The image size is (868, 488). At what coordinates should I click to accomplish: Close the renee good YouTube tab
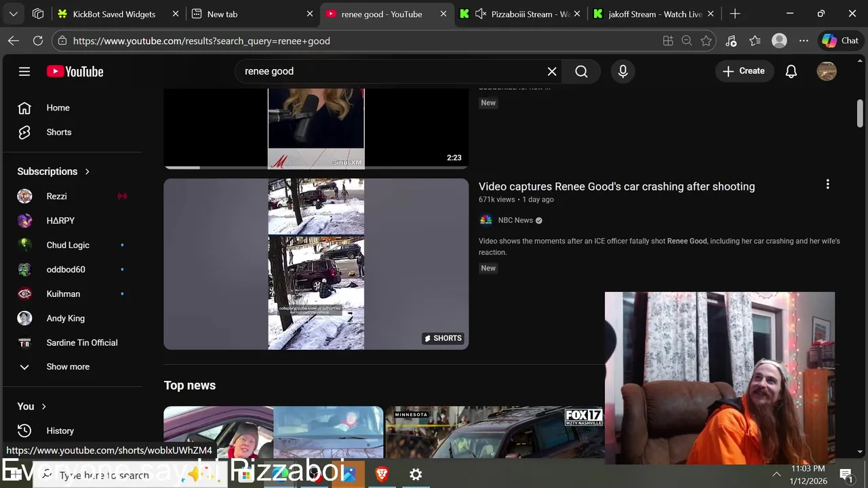[443, 14]
